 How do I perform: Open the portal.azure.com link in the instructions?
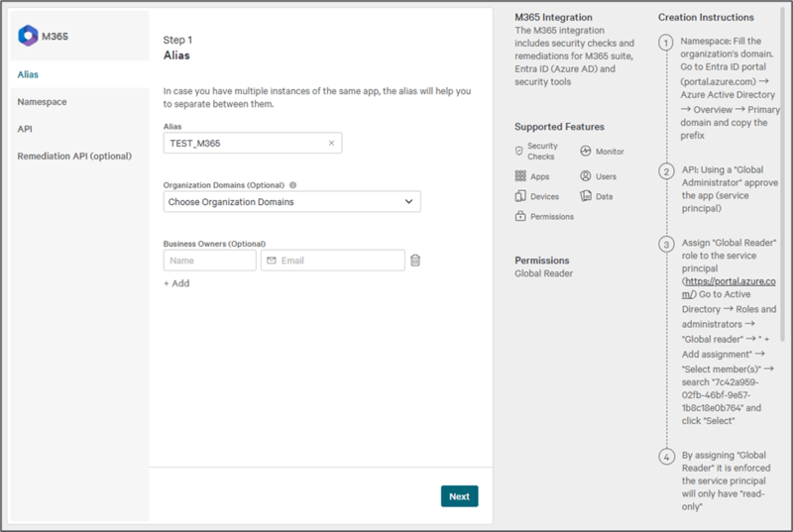729,287
